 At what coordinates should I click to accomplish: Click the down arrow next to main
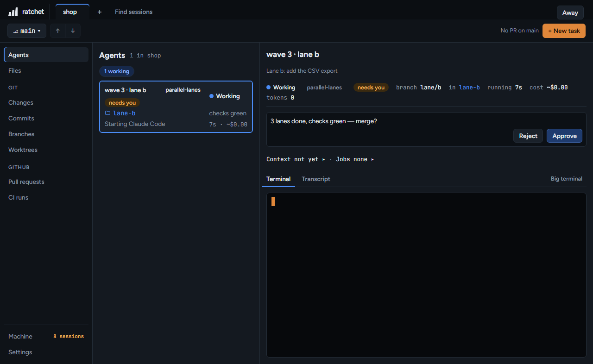73,31
